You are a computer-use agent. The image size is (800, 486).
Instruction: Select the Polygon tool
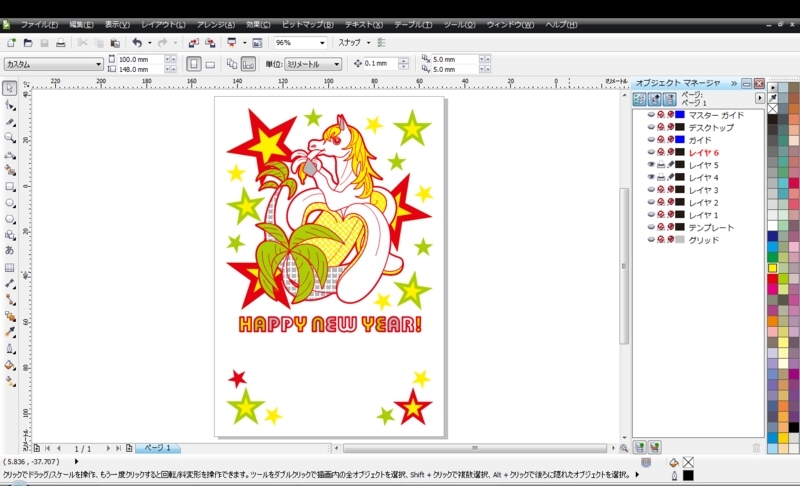tap(10, 219)
